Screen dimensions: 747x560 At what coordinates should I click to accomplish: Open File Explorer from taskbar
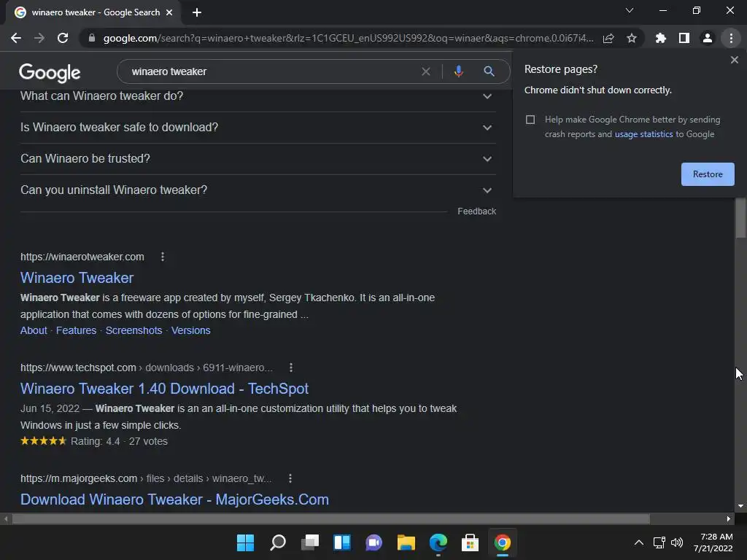tap(406, 542)
